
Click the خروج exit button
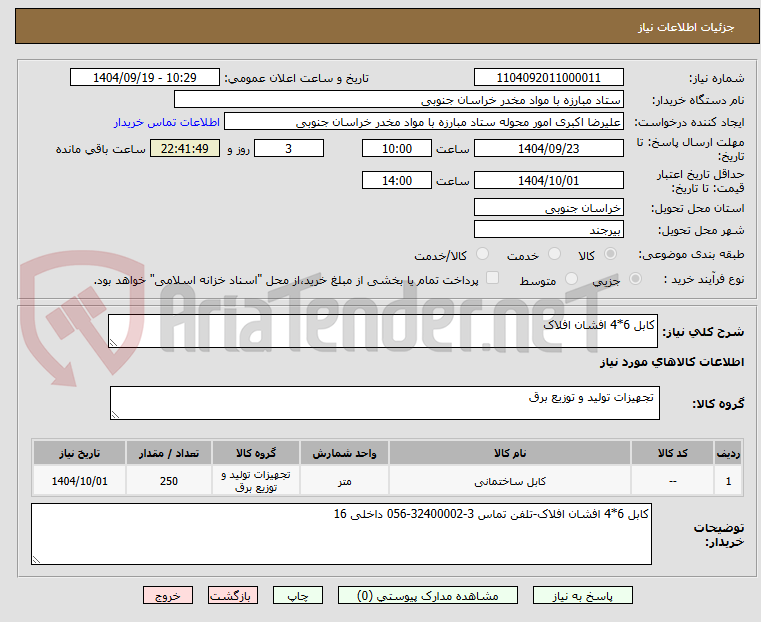(x=168, y=595)
